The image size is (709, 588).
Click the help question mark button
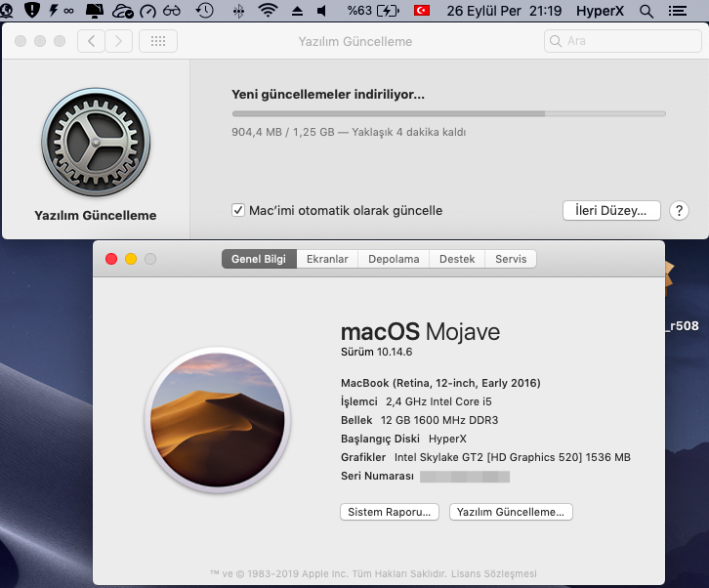point(680,210)
